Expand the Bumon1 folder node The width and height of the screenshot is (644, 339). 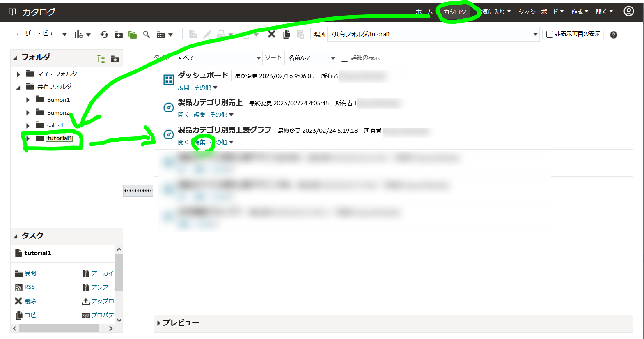coord(28,100)
